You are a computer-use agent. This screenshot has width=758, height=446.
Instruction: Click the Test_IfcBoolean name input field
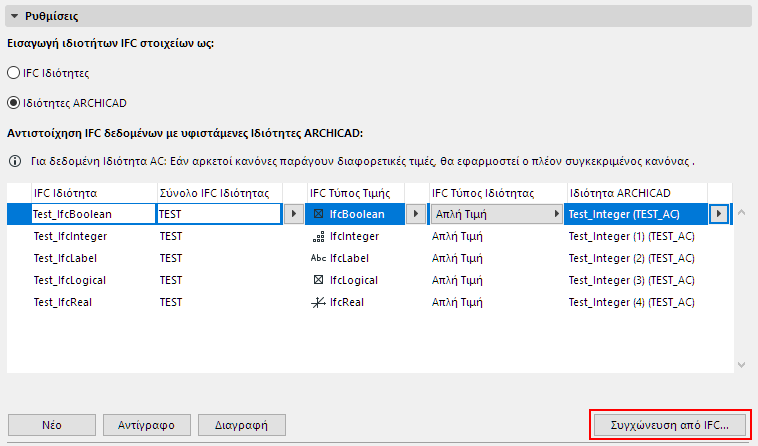click(x=92, y=213)
